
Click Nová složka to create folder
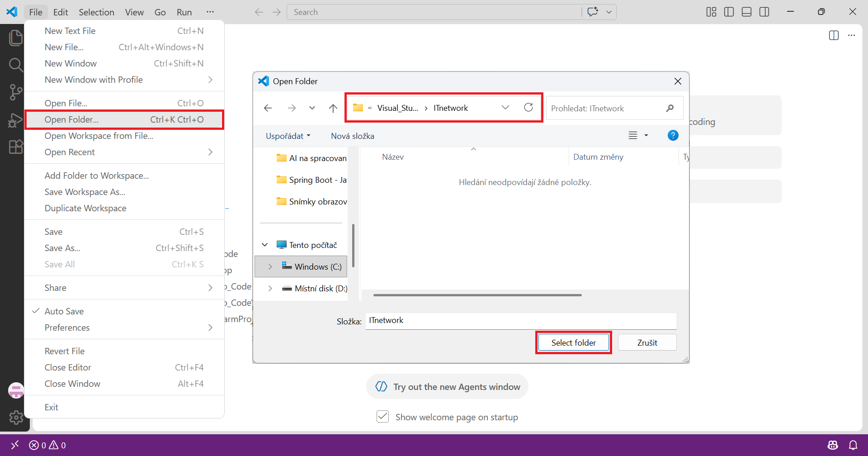(x=353, y=136)
